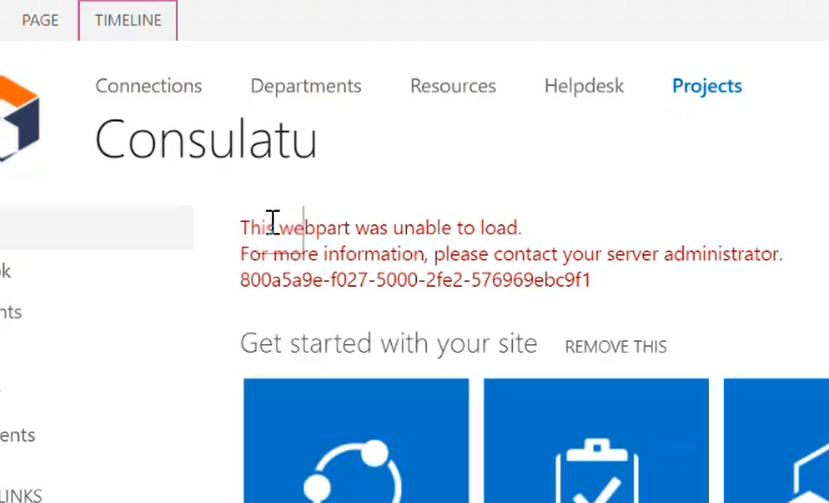Open the share-your-site tile with connected circles
Image resolution: width=829 pixels, height=503 pixels.
coord(355,440)
